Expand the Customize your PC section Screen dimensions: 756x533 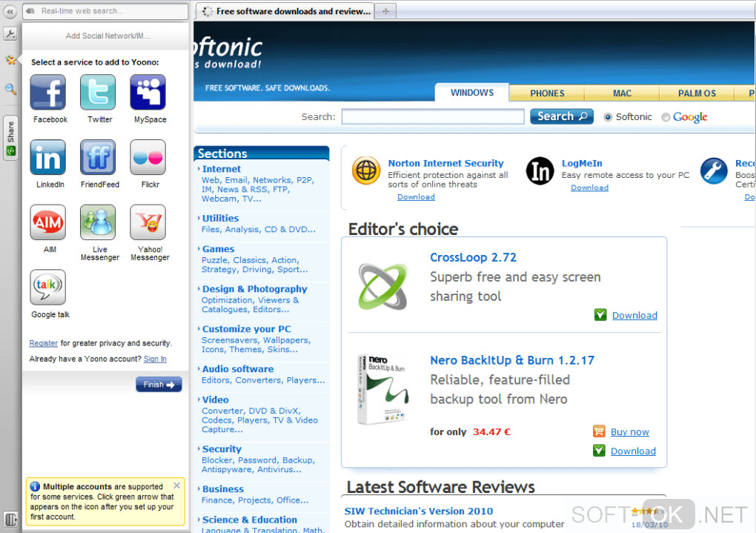246,329
